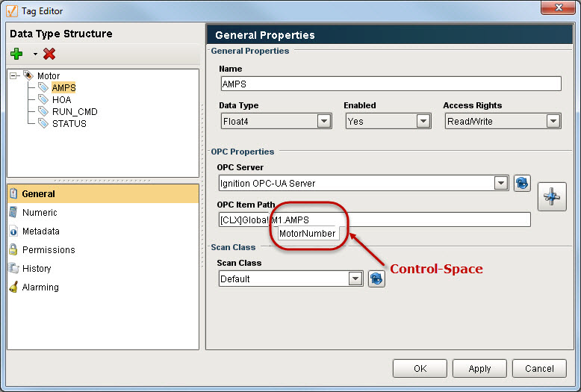Expand the Data Type dropdown

[x=324, y=121]
